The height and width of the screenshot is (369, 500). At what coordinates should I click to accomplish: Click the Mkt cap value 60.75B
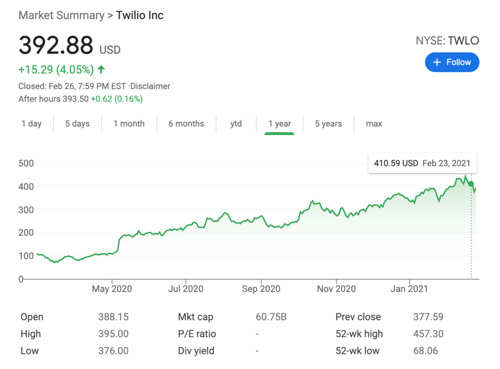(x=271, y=317)
